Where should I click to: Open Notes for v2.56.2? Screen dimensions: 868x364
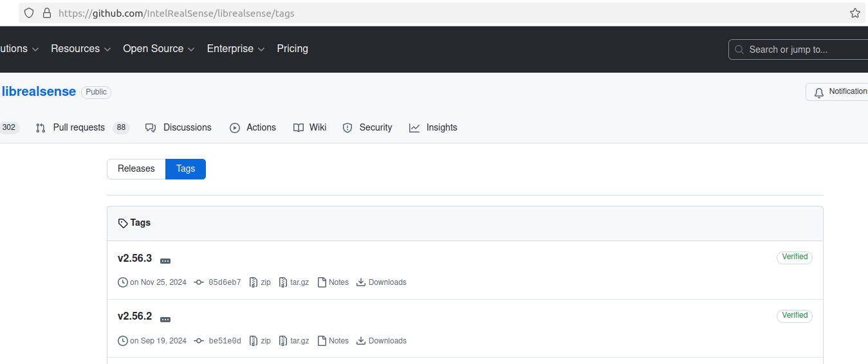pyautogui.click(x=333, y=341)
